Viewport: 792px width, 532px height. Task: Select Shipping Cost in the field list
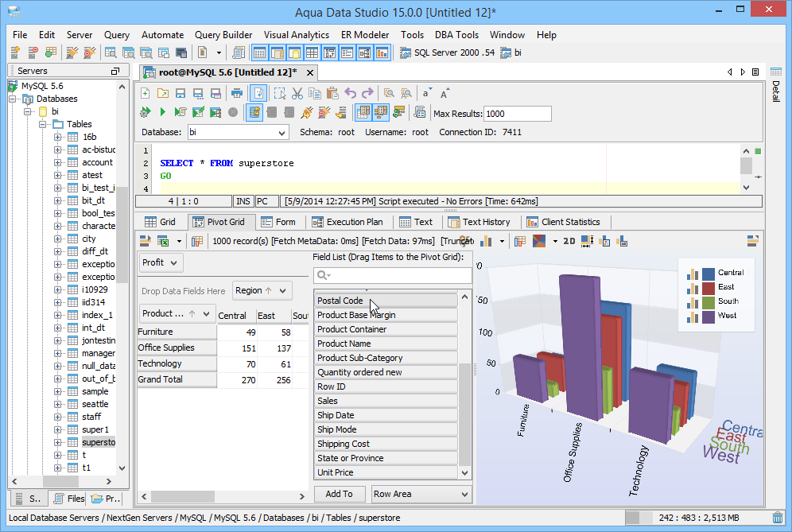click(x=386, y=444)
